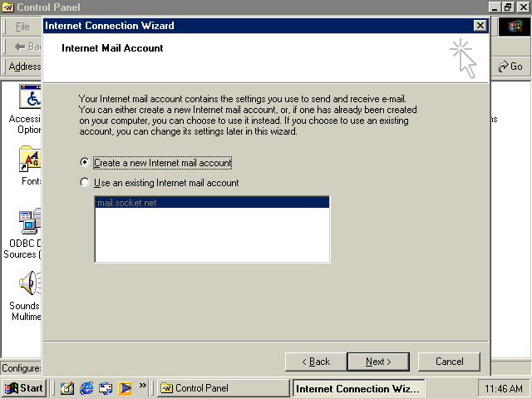
Task: Click the wizard cursor graphic icon
Action: [x=464, y=58]
